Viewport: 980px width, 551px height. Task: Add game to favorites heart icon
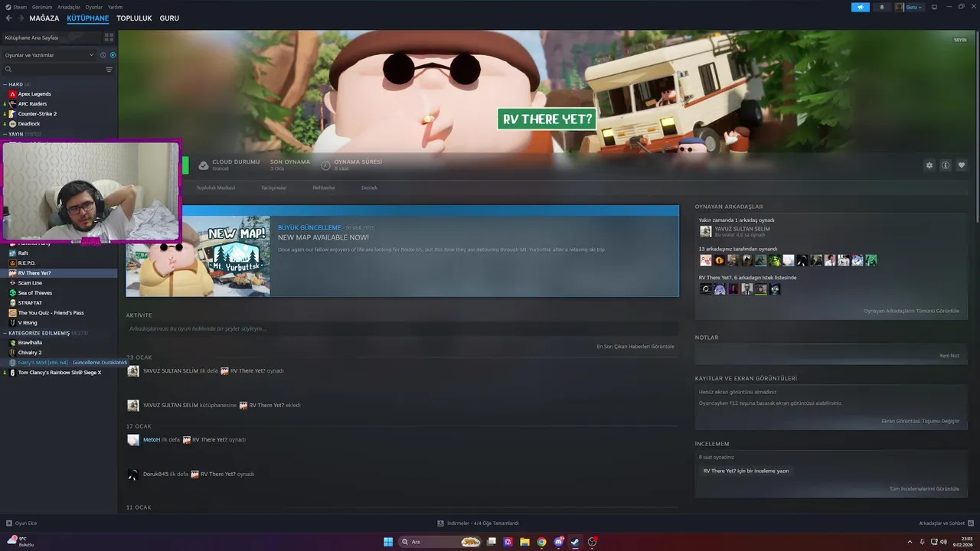[962, 165]
